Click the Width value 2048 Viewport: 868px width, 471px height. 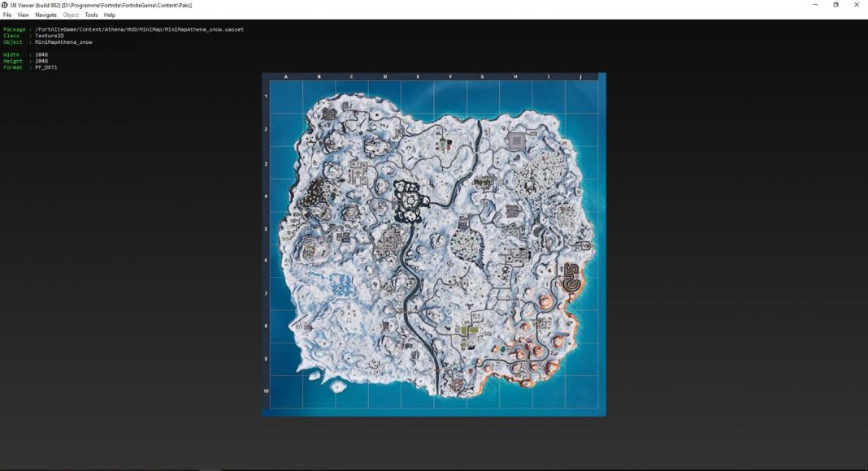[41, 54]
